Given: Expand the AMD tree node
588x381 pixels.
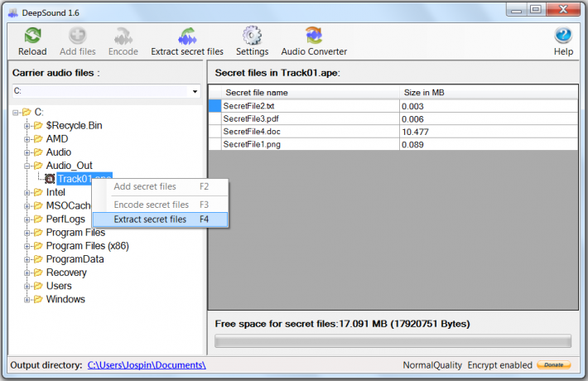Looking at the screenshot, I should click(27, 139).
